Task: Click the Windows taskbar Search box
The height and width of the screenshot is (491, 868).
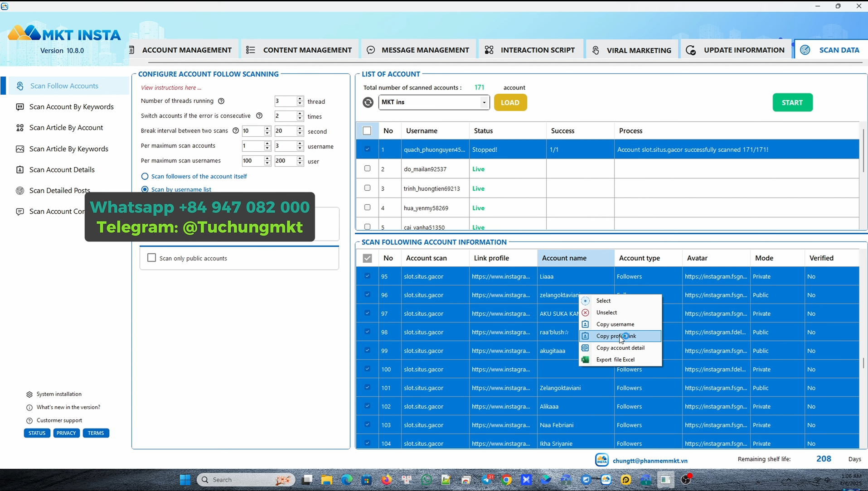Action: pos(246,480)
